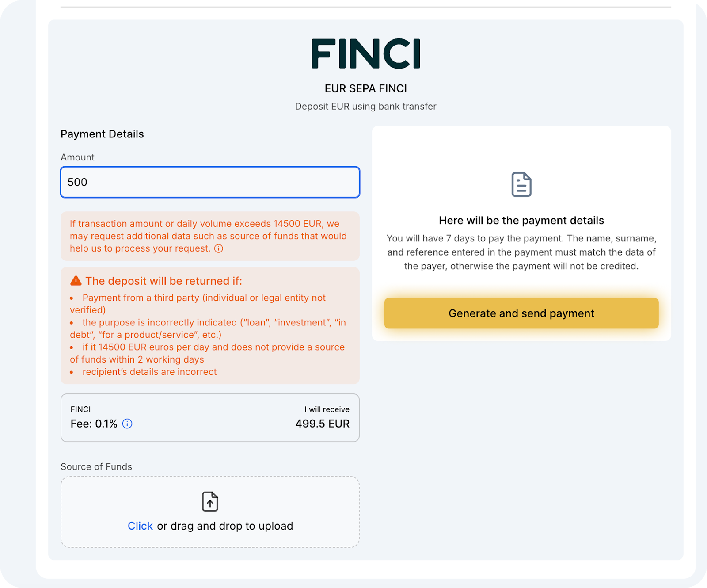
Task: Click the file upload arrow icon
Action: point(210,502)
